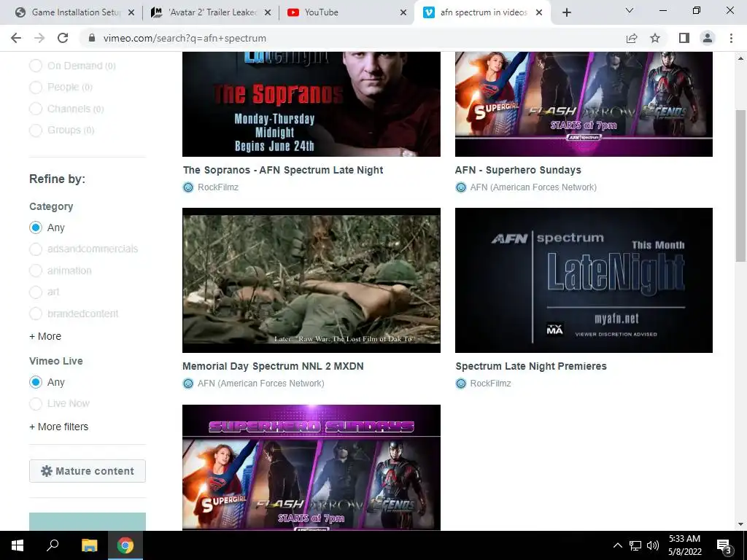
Task: Close the 'Avatar 2' Trailer Leaked tab
Action: pyautogui.click(x=268, y=12)
